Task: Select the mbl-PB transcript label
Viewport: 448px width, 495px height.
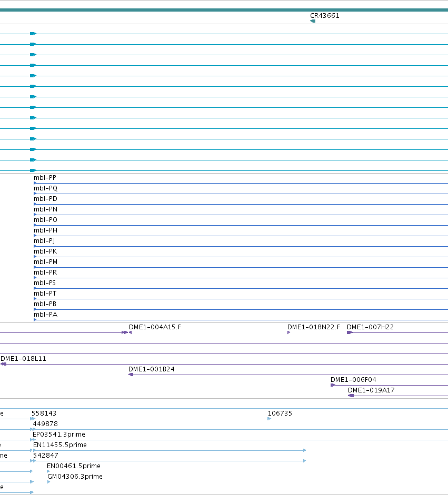Action: click(x=45, y=304)
